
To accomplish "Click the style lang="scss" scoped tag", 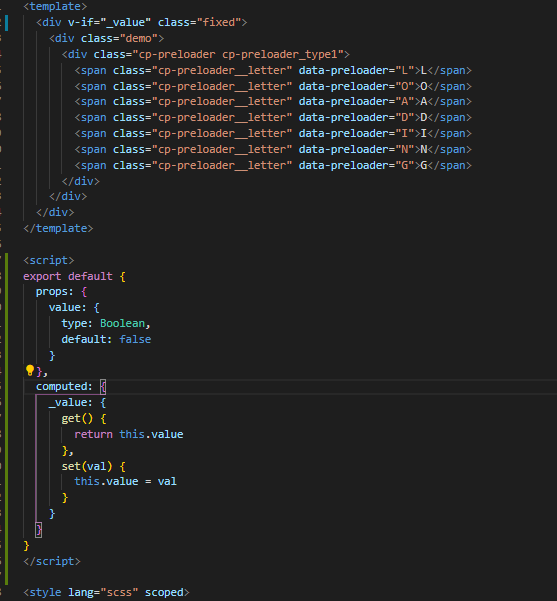I will coord(106,593).
